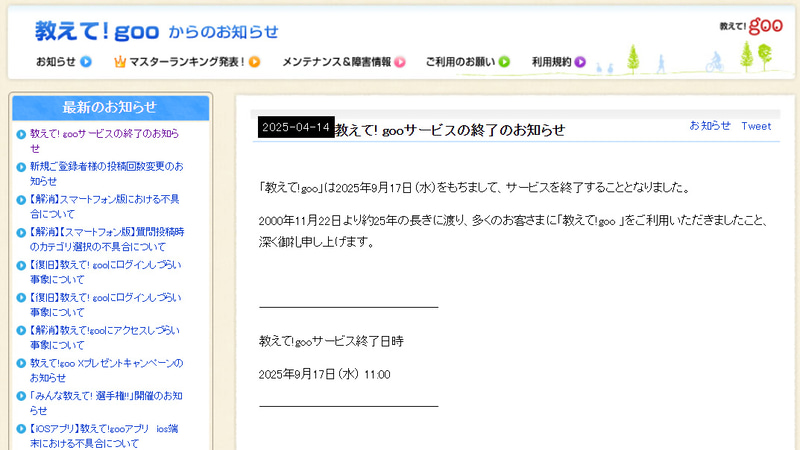800x450 pixels.
Task: Click the orange arrow icon after マスターランキング発表!
Action: tap(254, 62)
